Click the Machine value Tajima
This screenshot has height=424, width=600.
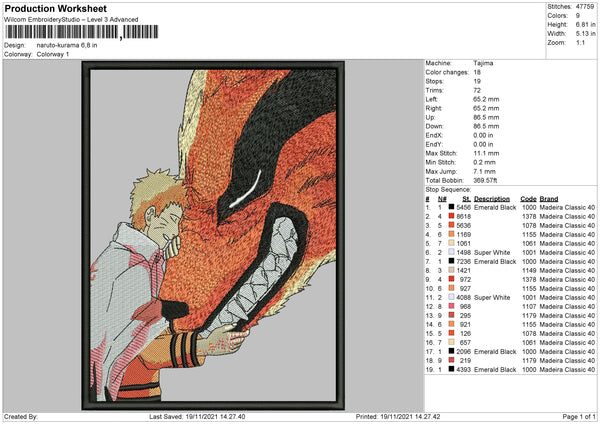tap(483, 63)
